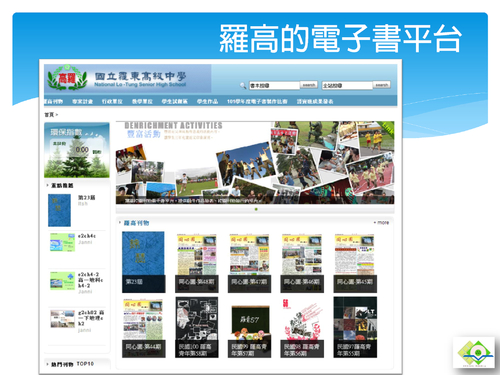
Task: Expand the 重點推薦 sidebar section arrow
Action: pyautogui.click(x=47, y=185)
